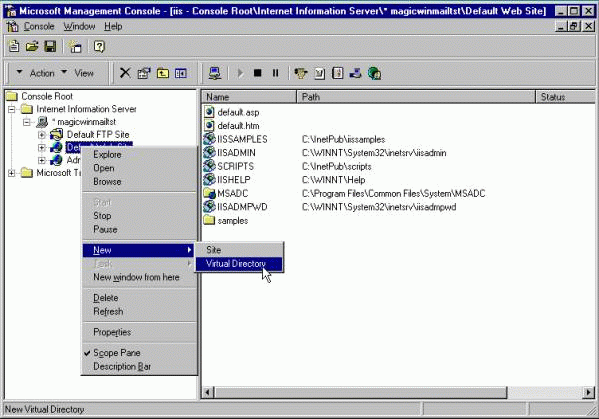Image resolution: width=599 pixels, height=419 pixels.
Task: Click the horizontal scrollbar right arrow
Action: [x=588, y=392]
